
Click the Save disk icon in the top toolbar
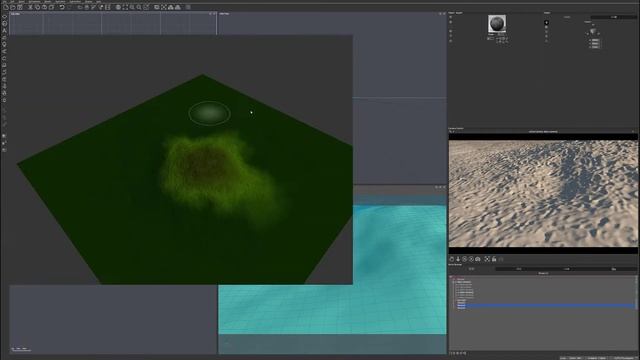click(x=20, y=7)
